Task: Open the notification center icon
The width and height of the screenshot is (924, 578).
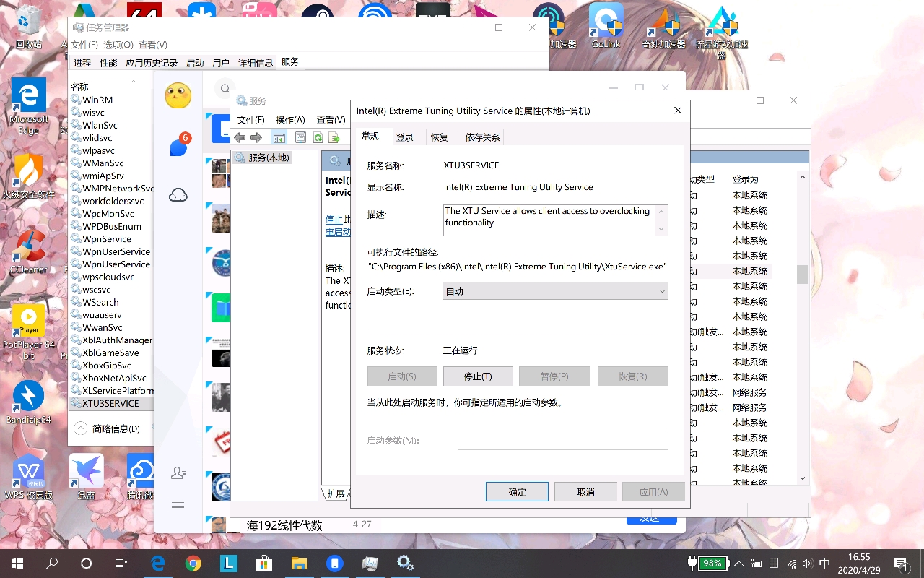Action: (x=901, y=564)
